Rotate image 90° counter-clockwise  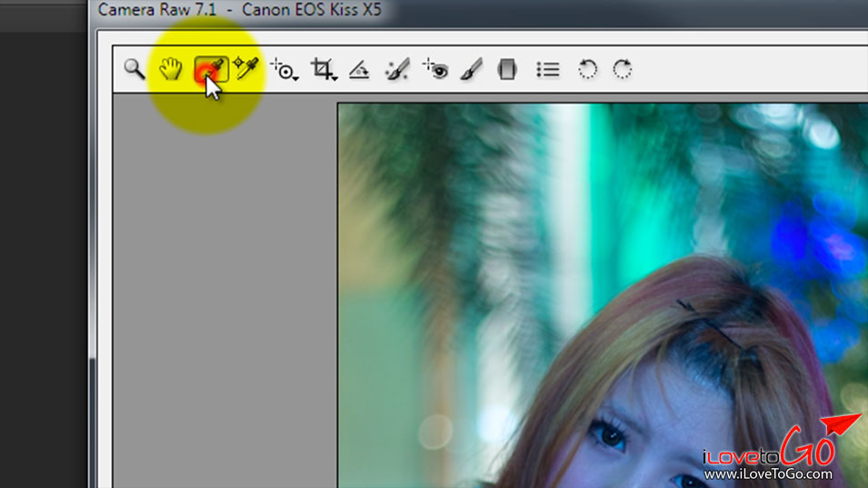587,70
